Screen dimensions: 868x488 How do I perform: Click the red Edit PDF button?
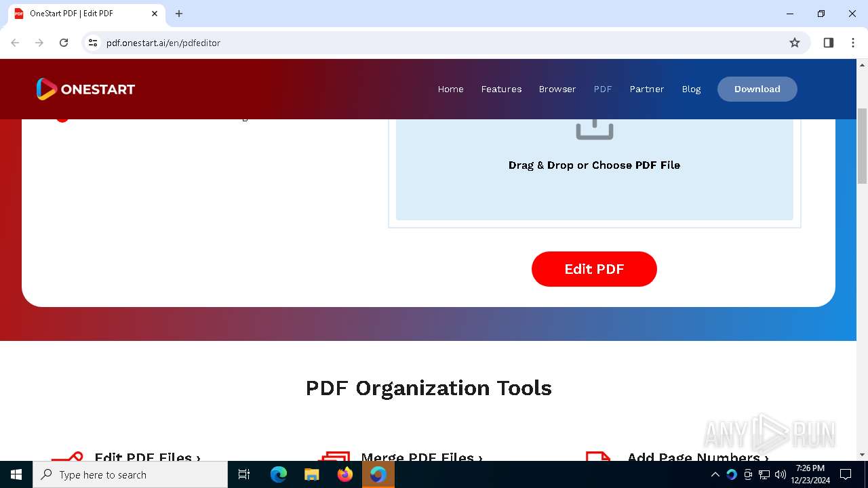(594, 269)
